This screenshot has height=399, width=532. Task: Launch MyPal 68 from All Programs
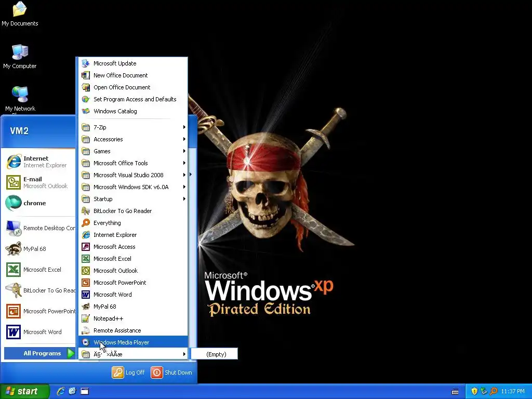click(133, 307)
